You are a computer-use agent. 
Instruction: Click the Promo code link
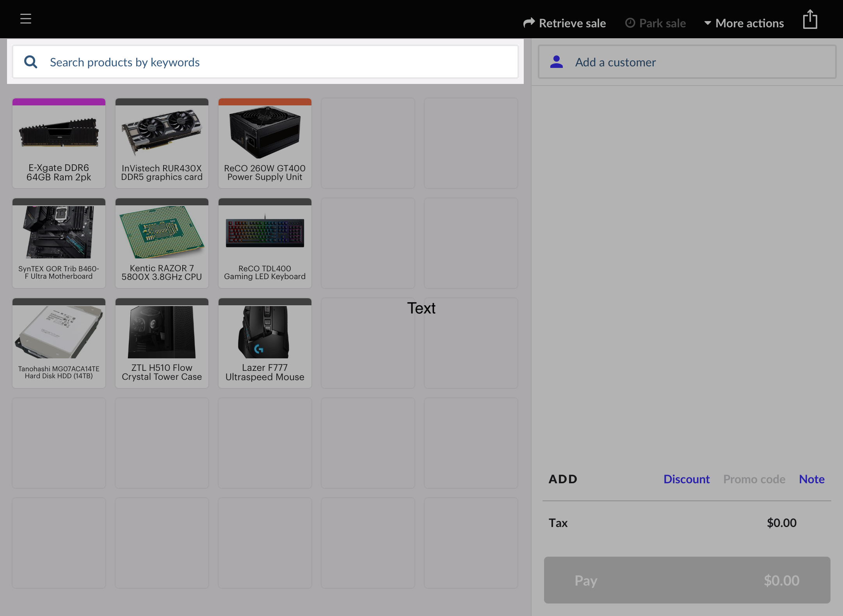tap(754, 479)
